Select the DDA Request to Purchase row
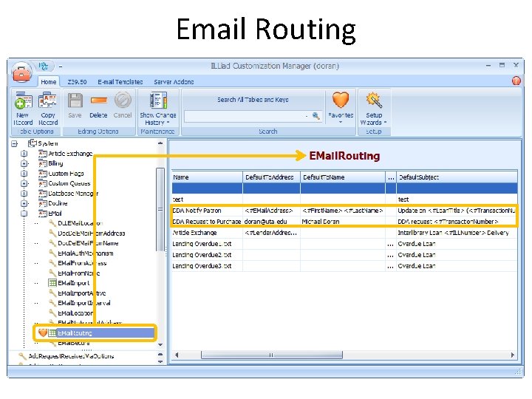 [x=344, y=222]
